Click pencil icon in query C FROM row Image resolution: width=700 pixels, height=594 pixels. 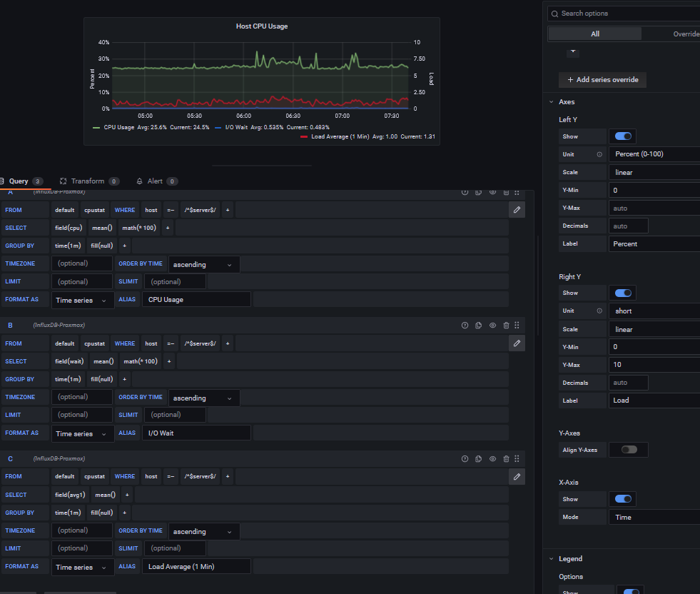tap(517, 476)
